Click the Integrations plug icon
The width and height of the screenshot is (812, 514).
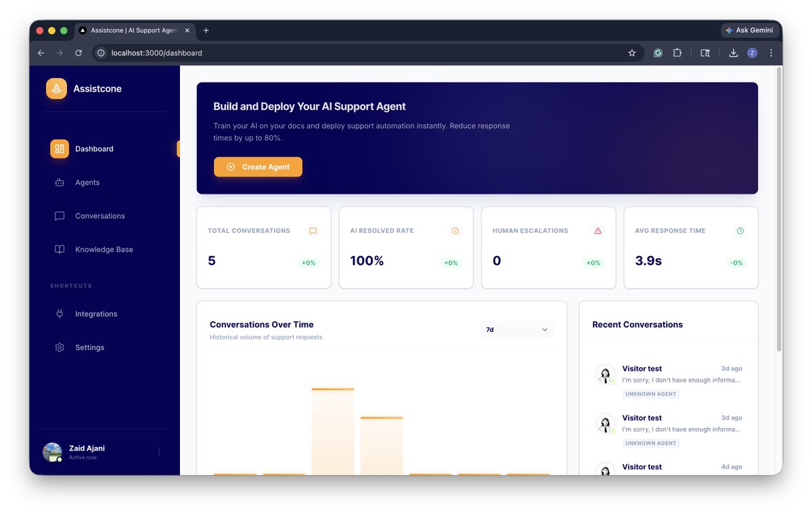60,314
